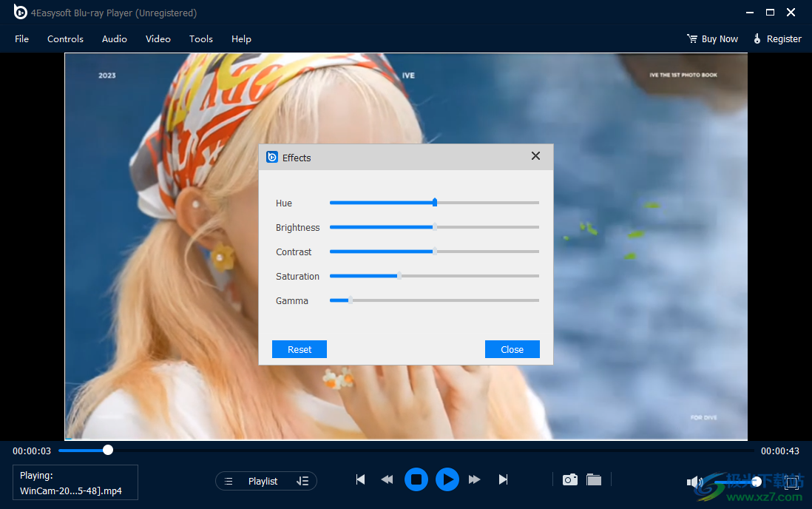Close the Effects dialog with Close button
Image resolution: width=812 pixels, height=509 pixels.
(x=512, y=348)
